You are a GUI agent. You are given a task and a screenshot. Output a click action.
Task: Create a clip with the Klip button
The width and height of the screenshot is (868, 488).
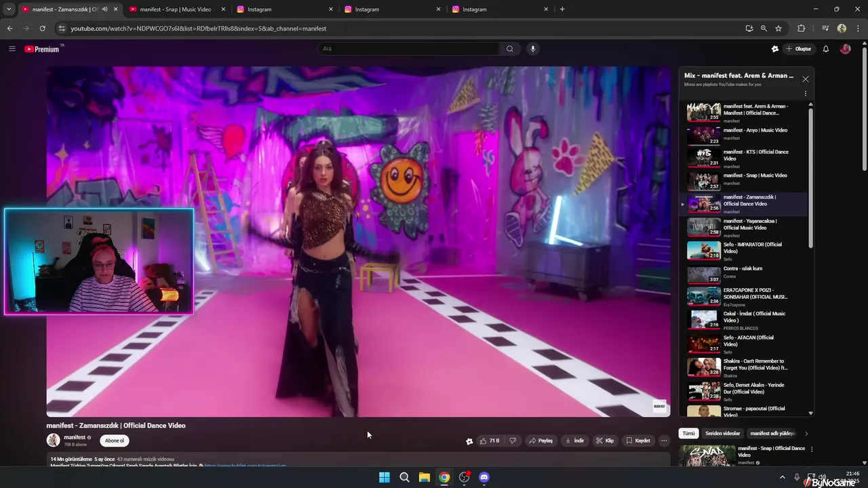pyautogui.click(x=605, y=441)
